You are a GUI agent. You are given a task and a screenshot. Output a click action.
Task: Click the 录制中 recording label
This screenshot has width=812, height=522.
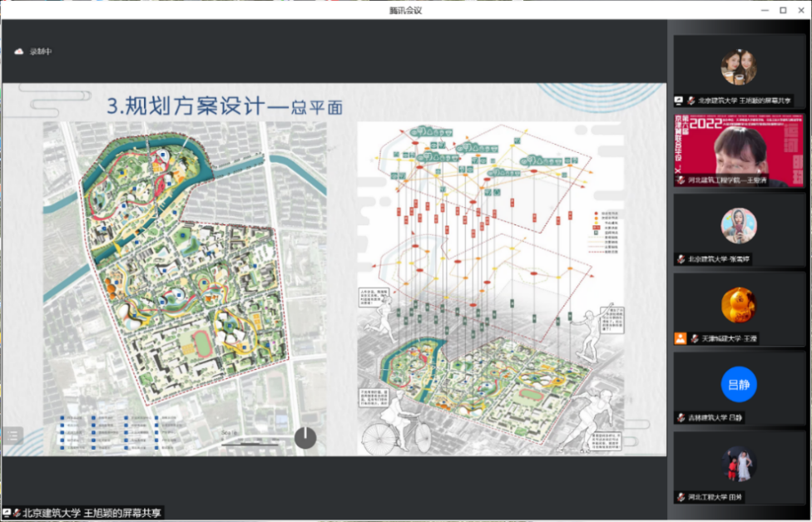(41, 52)
